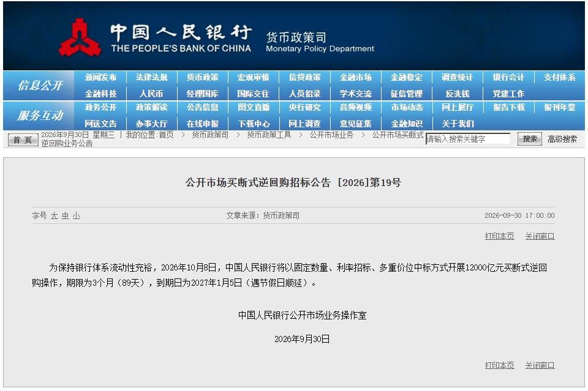Click the 文章来源: 货币政策司 text
The width and height of the screenshot is (588, 391).
tap(263, 216)
